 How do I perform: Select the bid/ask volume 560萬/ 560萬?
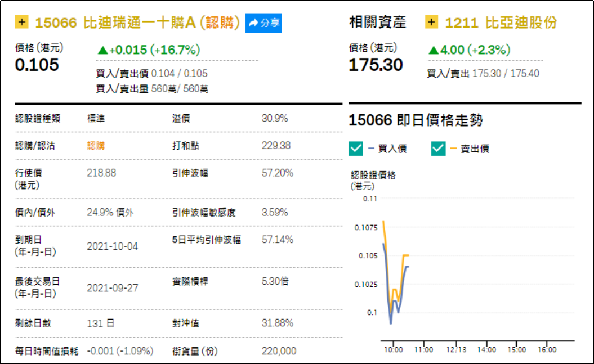point(180,89)
